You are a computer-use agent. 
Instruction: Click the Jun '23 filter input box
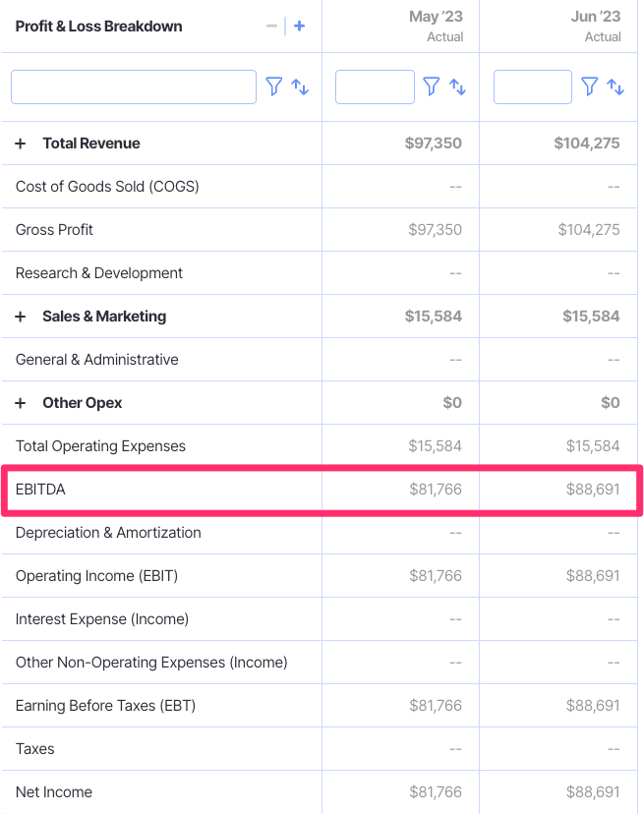(532, 87)
